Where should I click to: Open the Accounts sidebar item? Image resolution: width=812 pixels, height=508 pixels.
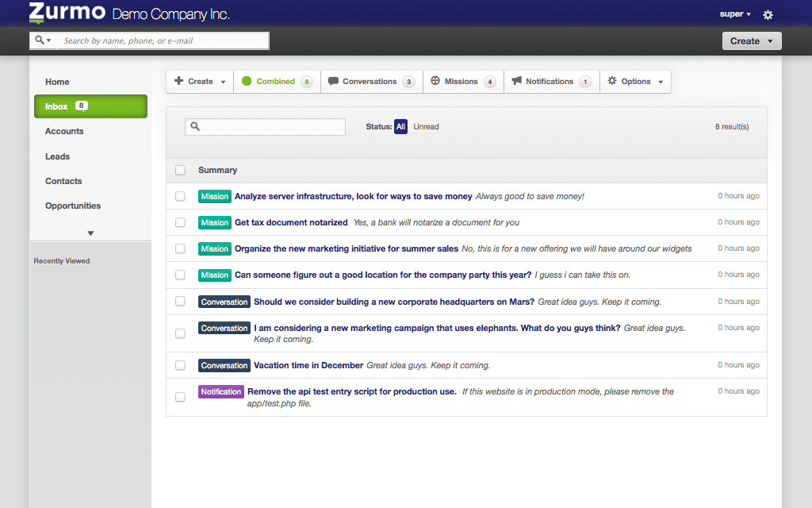[x=64, y=131]
